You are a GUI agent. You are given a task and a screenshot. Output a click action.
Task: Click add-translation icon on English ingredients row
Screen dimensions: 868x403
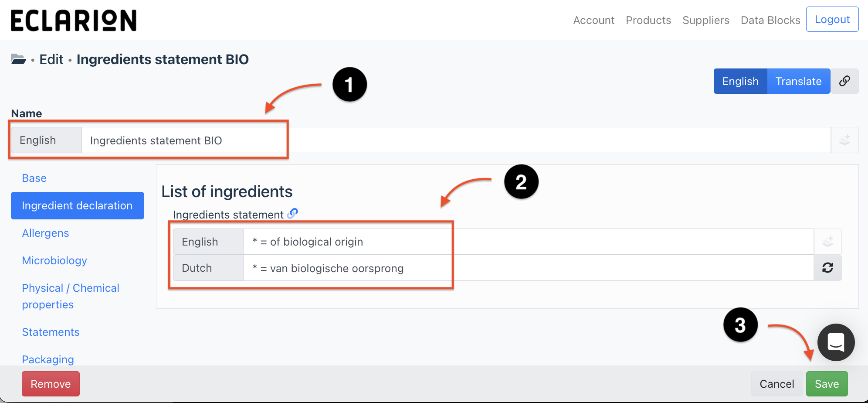click(827, 242)
